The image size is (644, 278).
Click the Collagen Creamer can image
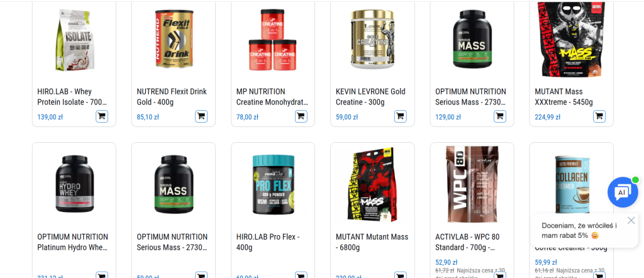(x=572, y=185)
